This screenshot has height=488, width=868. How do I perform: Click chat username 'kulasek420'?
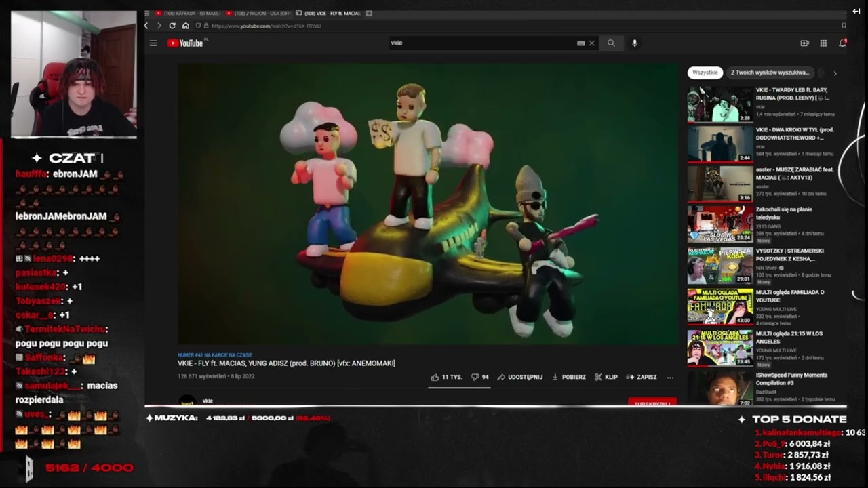pos(40,287)
